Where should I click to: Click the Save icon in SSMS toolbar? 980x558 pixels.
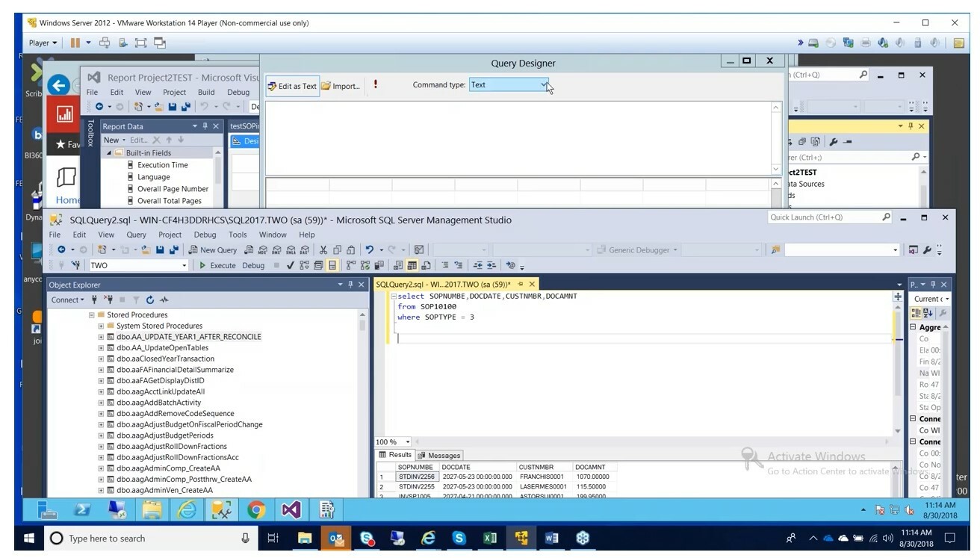pos(161,249)
